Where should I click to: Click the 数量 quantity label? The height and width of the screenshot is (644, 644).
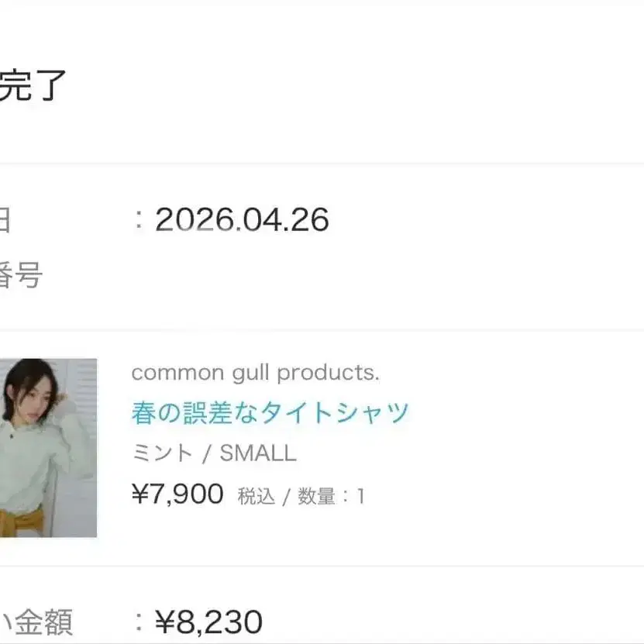(x=317, y=496)
